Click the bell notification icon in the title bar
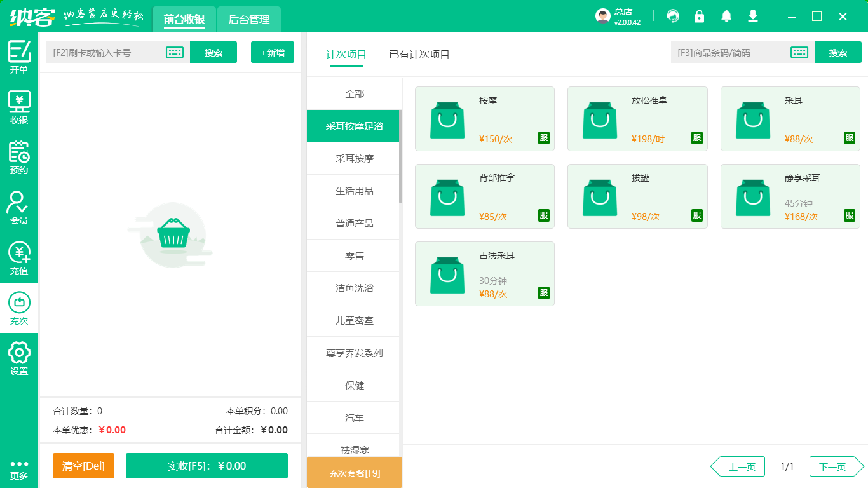868x488 pixels. click(726, 16)
